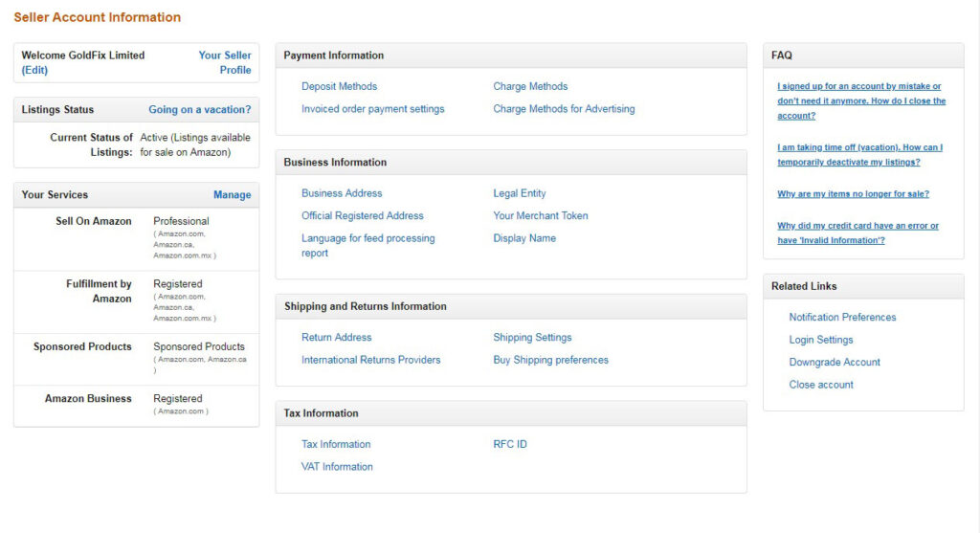Open Buy Shipping preferences
The width and height of the screenshot is (980, 533).
pyautogui.click(x=550, y=361)
